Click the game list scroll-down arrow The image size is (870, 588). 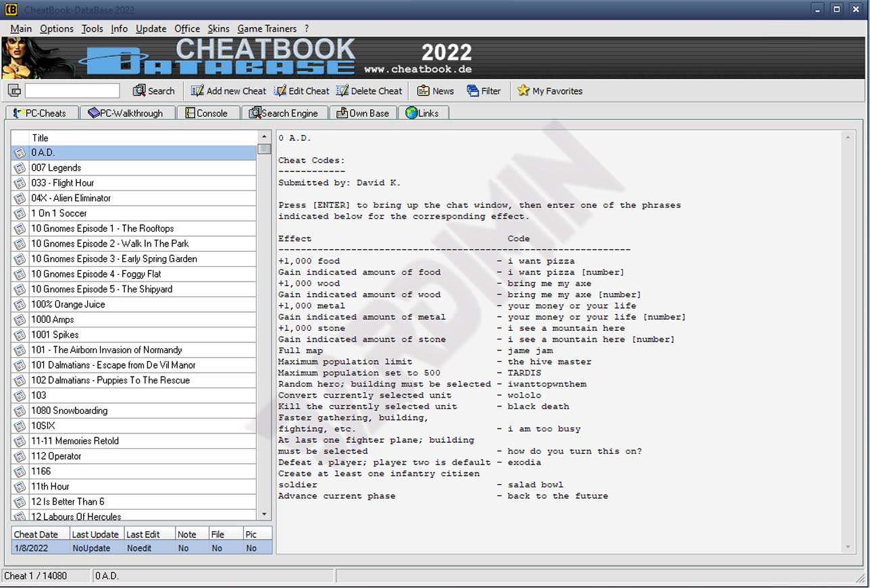coord(264,514)
